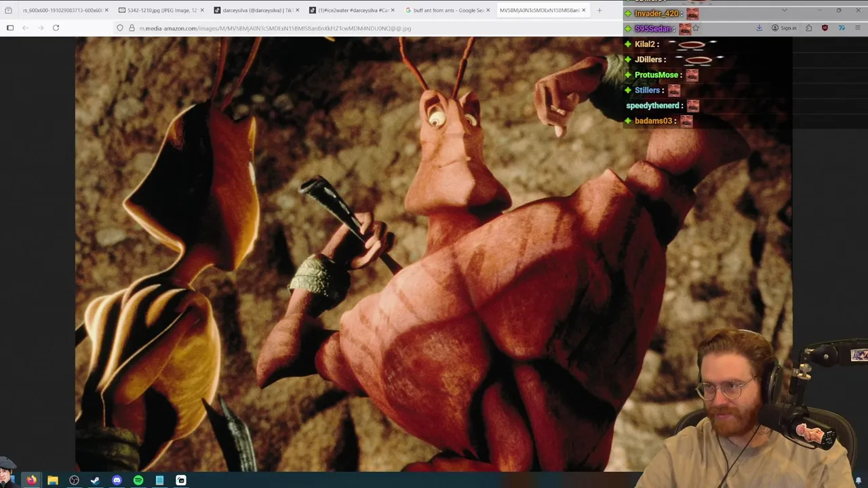The image size is (868, 488).
Task: Open File Explorer from the taskbar
Action: (52, 480)
